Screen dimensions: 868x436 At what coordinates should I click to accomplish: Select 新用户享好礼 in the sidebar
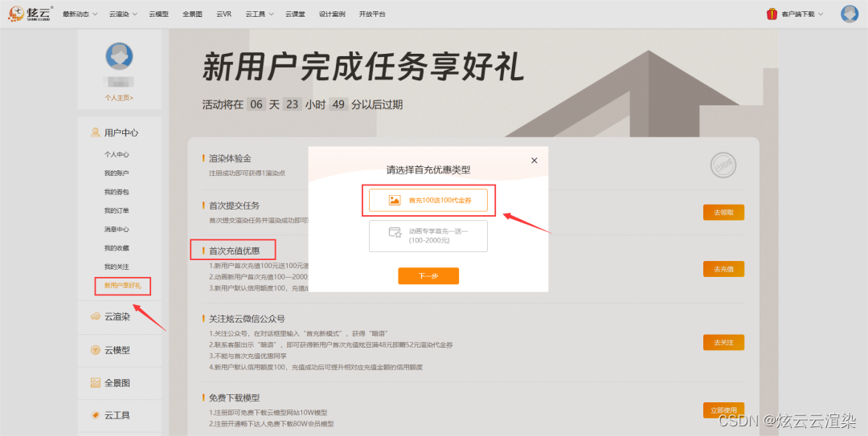point(122,286)
